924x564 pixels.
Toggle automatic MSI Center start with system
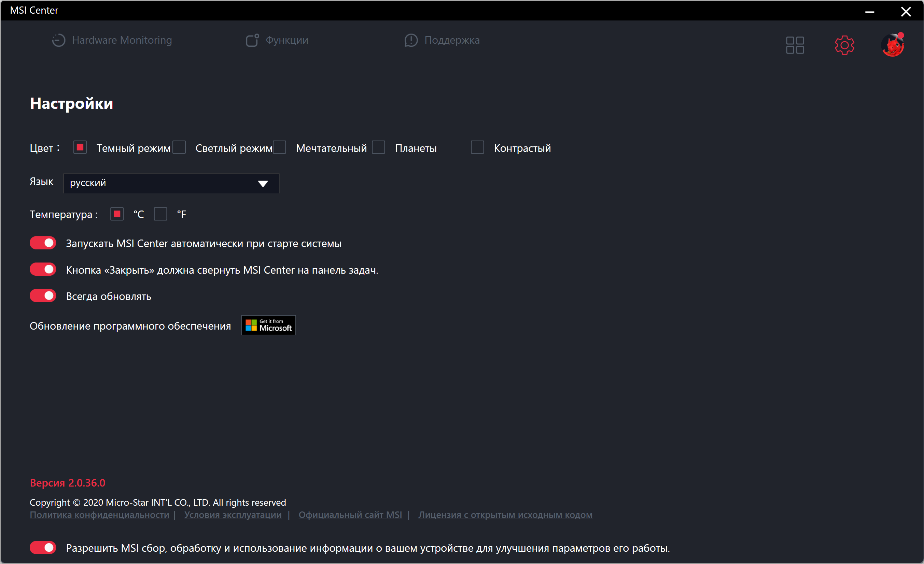click(43, 243)
